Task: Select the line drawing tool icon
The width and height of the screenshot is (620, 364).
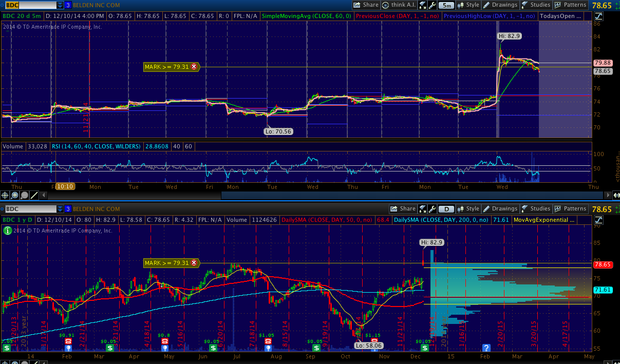Action: [x=34, y=195]
